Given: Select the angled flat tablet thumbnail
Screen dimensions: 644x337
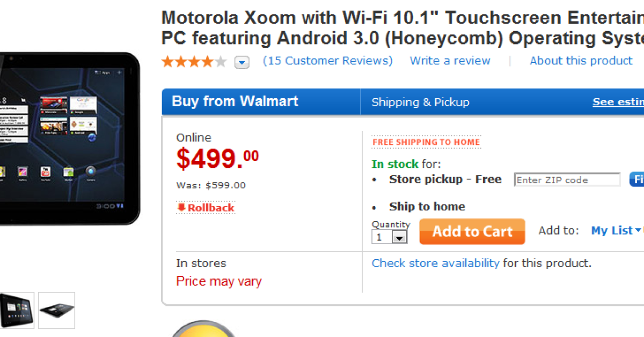Looking at the screenshot, I should (56, 310).
